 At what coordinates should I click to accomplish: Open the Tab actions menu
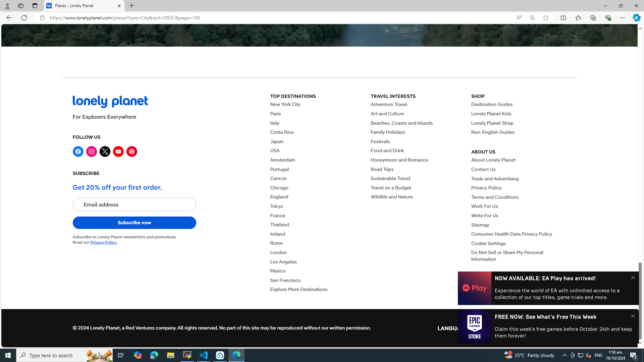(35, 6)
